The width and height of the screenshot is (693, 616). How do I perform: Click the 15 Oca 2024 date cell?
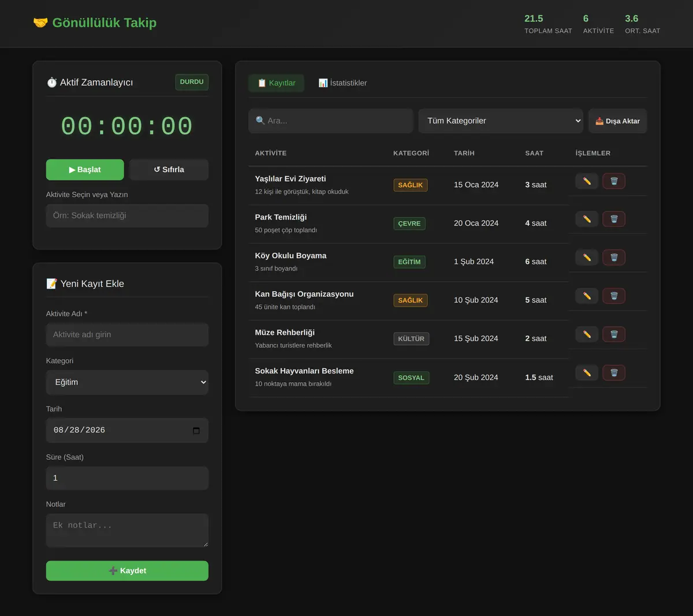[476, 185]
